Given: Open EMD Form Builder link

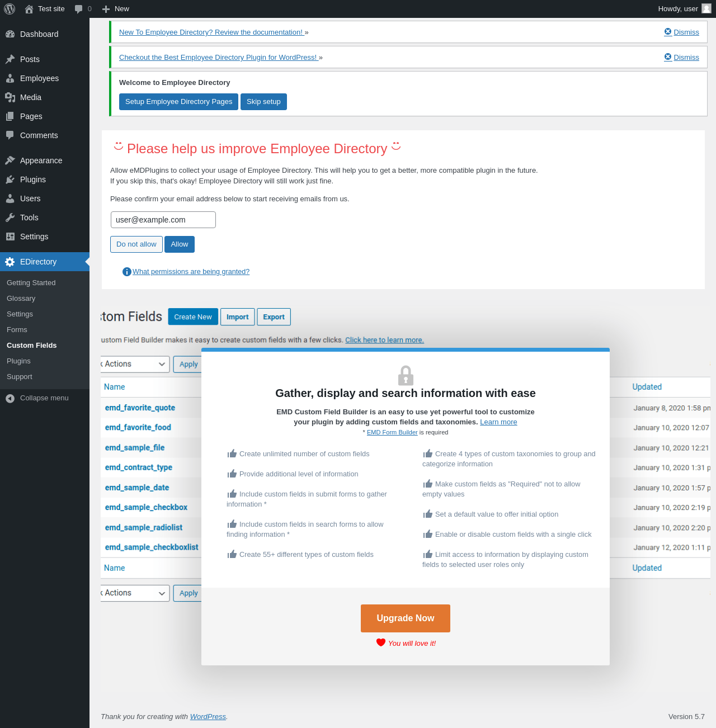Looking at the screenshot, I should coord(392,432).
